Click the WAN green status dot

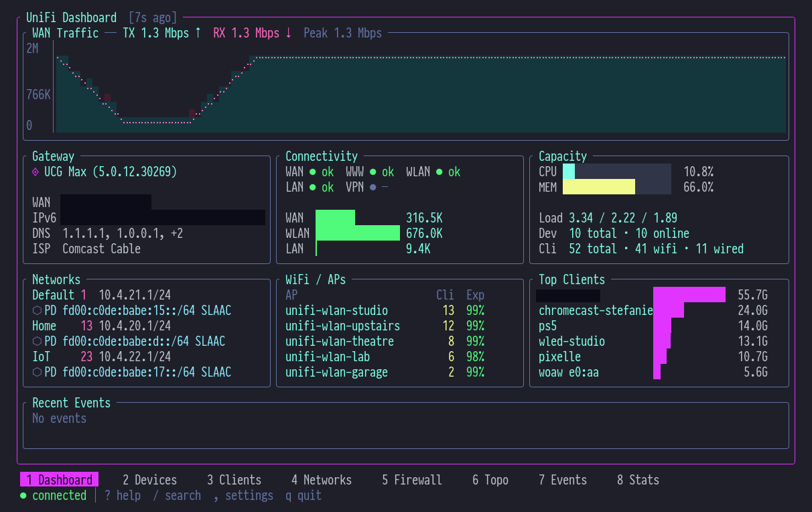point(312,172)
